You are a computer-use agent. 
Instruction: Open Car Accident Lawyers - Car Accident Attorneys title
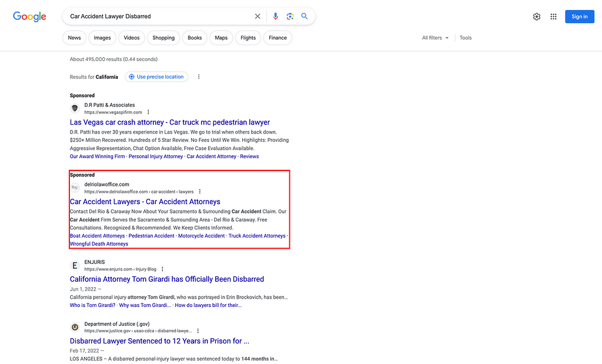tap(145, 202)
